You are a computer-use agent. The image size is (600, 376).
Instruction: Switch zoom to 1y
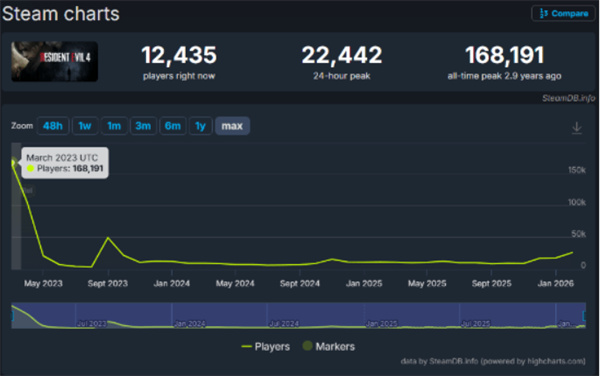point(201,126)
